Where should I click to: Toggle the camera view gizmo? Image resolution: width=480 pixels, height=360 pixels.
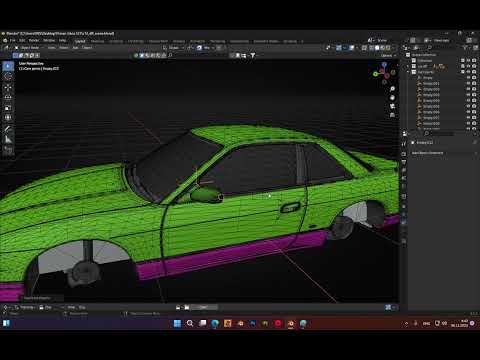[392, 106]
